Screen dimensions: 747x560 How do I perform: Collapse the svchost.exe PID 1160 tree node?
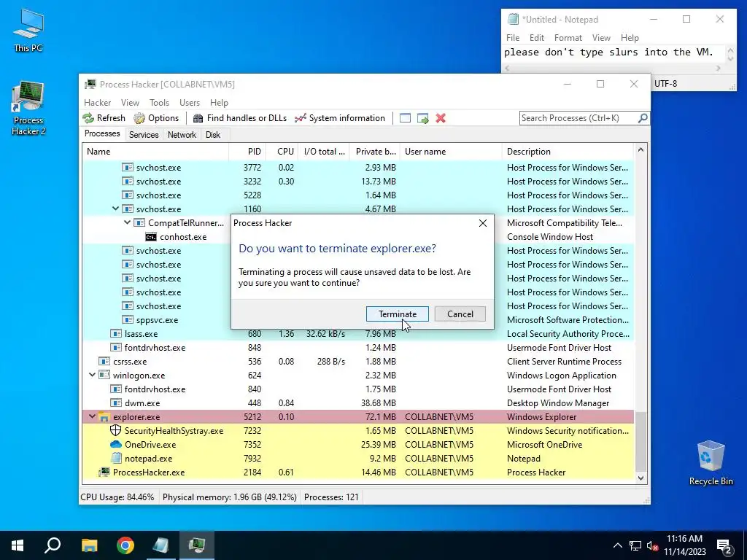[115, 209]
